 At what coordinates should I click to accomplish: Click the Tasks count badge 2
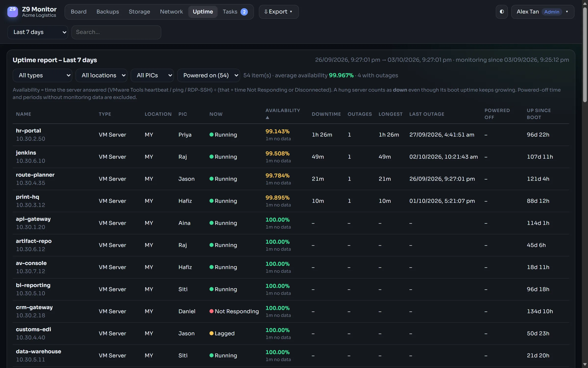click(x=244, y=12)
